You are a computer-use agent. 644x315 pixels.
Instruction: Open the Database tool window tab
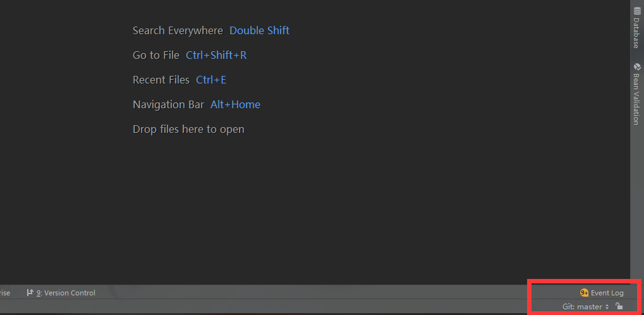tap(636, 33)
